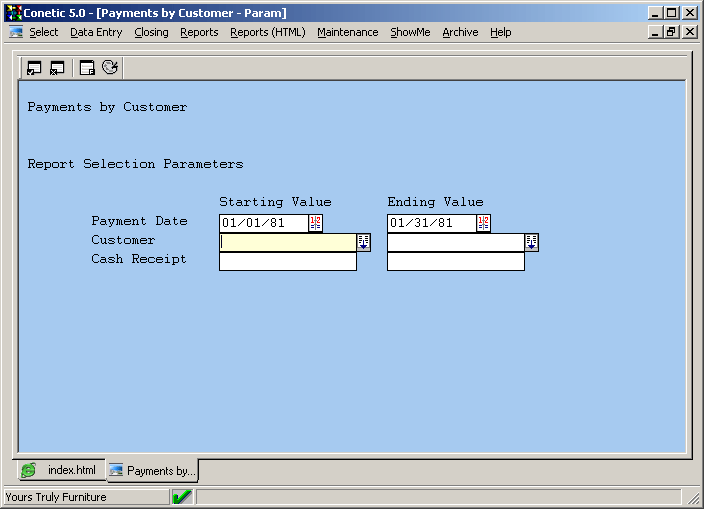This screenshot has width=704, height=509.
Task: Click the color palette toolbar icon
Action: click(110, 68)
